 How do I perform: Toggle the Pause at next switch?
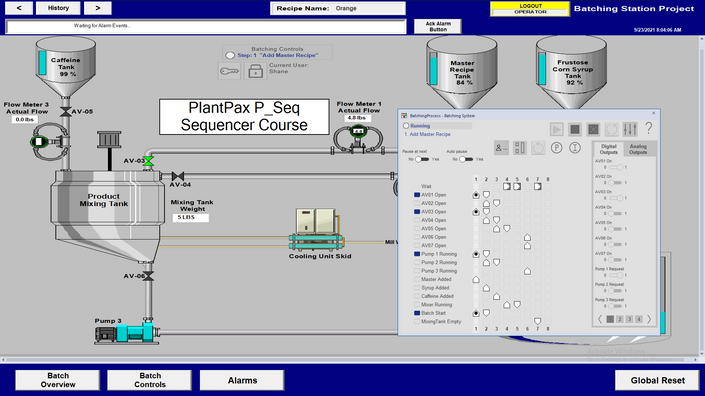coord(422,159)
